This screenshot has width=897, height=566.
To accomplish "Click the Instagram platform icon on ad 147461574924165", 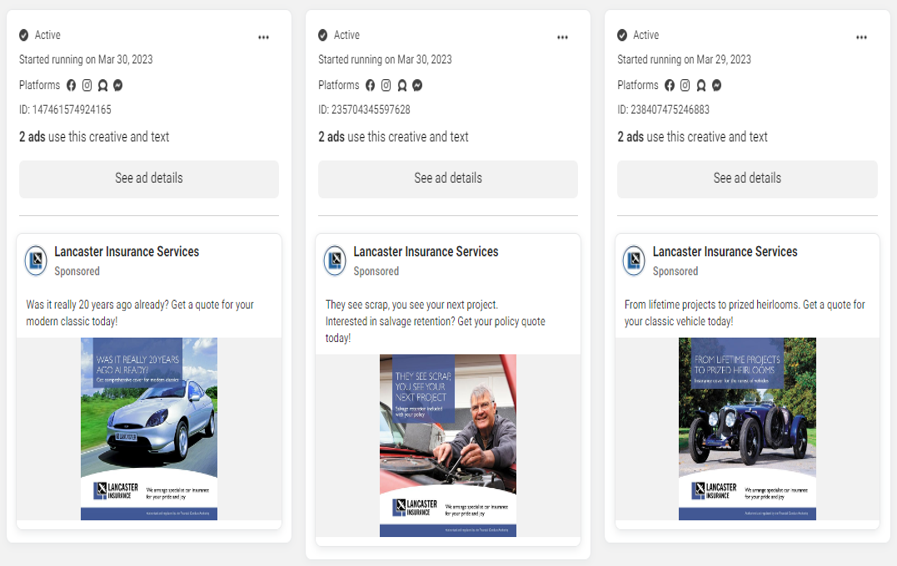I will pyautogui.click(x=87, y=85).
